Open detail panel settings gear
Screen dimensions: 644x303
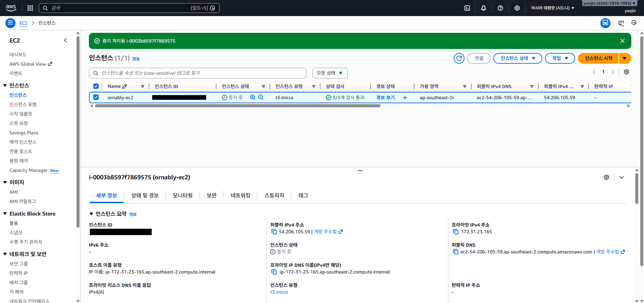pyautogui.click(x=606, y=177)
